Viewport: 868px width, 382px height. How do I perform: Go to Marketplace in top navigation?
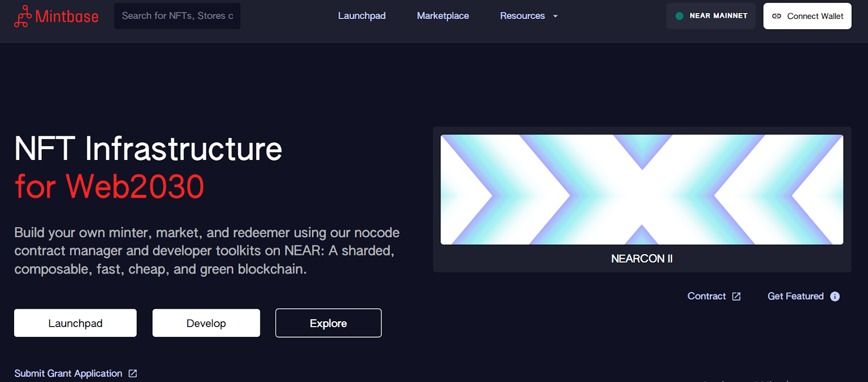[443, 16]
